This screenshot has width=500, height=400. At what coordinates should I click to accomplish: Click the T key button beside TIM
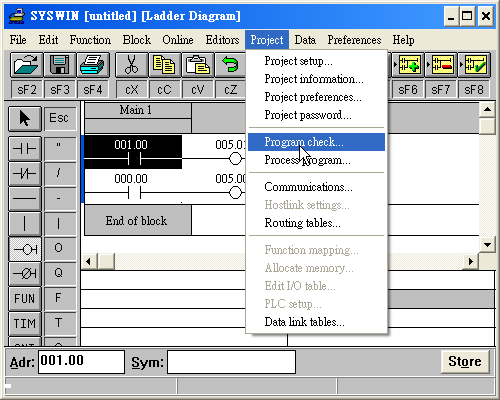pyautogui.click(x=59, y=323)
